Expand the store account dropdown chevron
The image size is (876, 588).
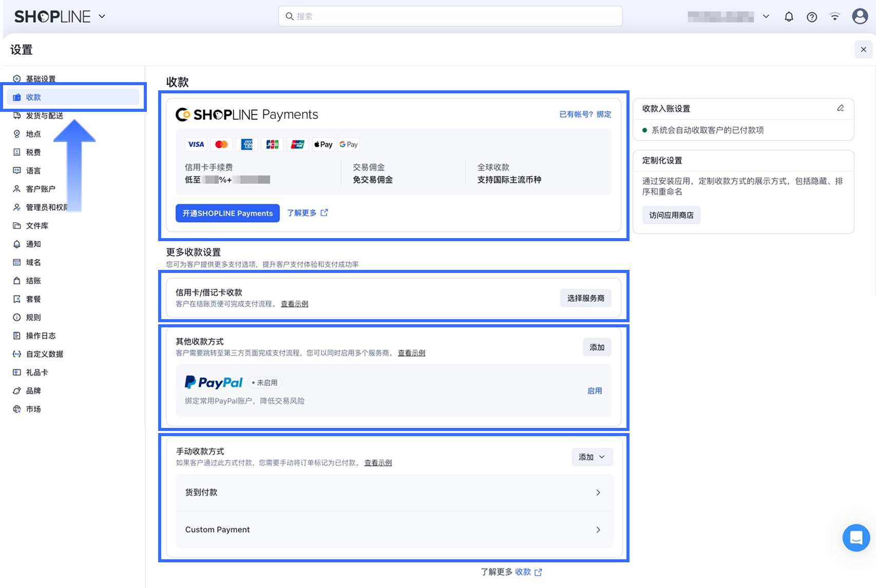[x=766, y=16]
